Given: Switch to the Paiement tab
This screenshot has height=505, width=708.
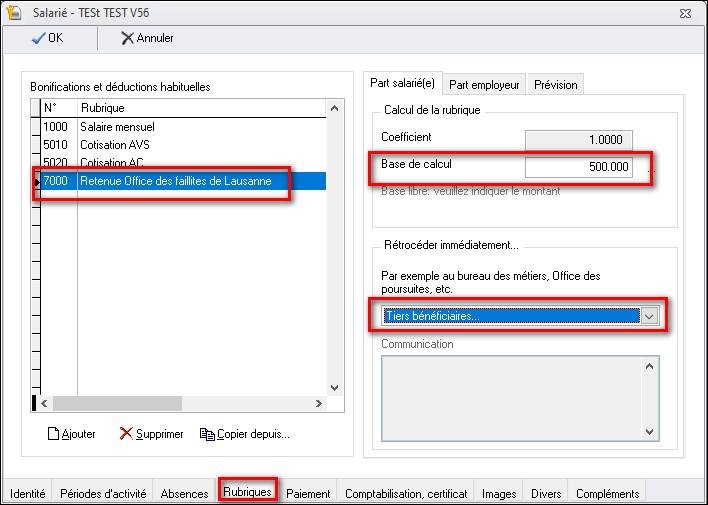Looking at the screenshot, I should click(308, 493).
